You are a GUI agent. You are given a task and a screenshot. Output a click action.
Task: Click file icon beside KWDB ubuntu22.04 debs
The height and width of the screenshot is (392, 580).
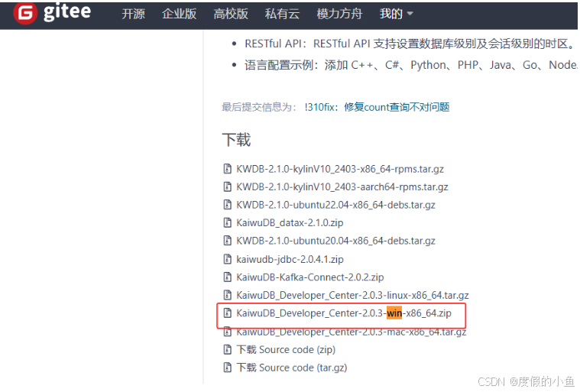(227, 205)
